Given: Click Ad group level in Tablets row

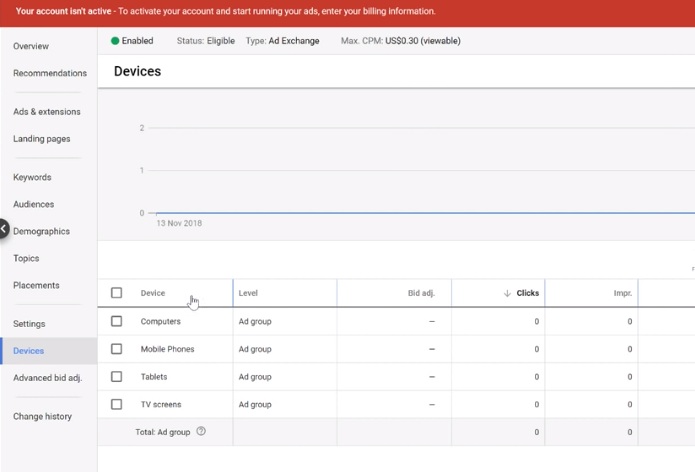Looking at the screenshot, I should 255,377.
